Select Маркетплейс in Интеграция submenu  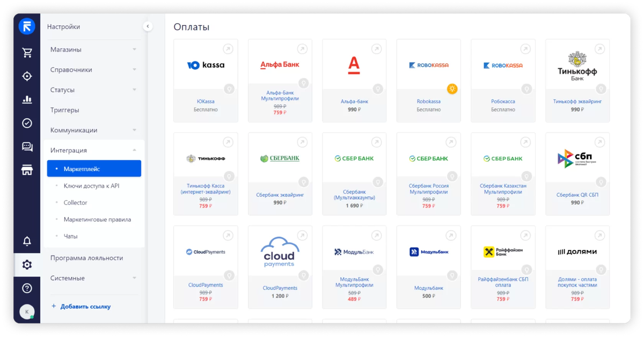coord(94,169)
